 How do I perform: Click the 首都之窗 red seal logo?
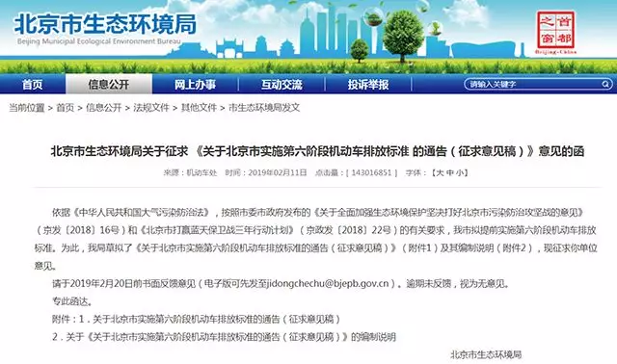[555, 33]
